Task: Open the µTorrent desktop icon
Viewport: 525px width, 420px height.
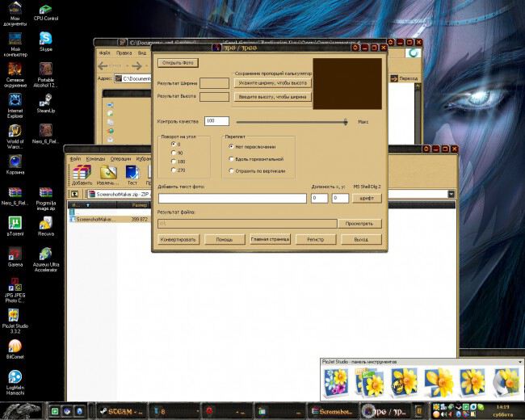Action: pyautogui.click(x=15, y=226)
